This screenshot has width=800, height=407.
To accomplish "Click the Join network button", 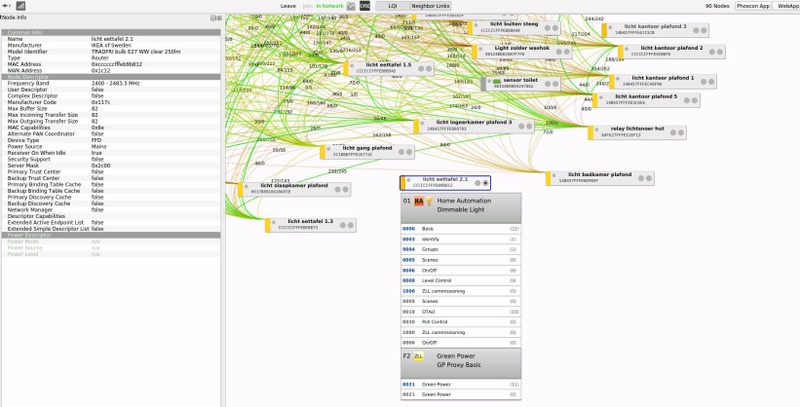I will pyautogui.click(x=307, y=6).
